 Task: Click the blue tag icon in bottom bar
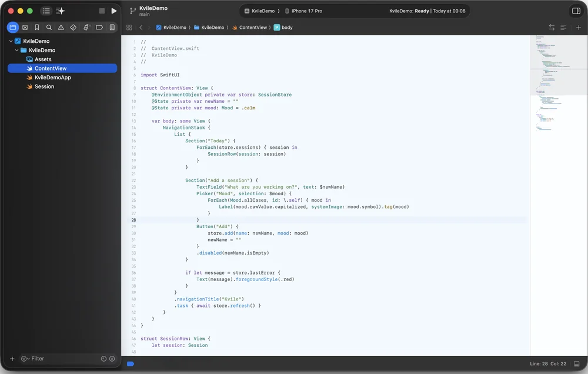pos(131,363)
